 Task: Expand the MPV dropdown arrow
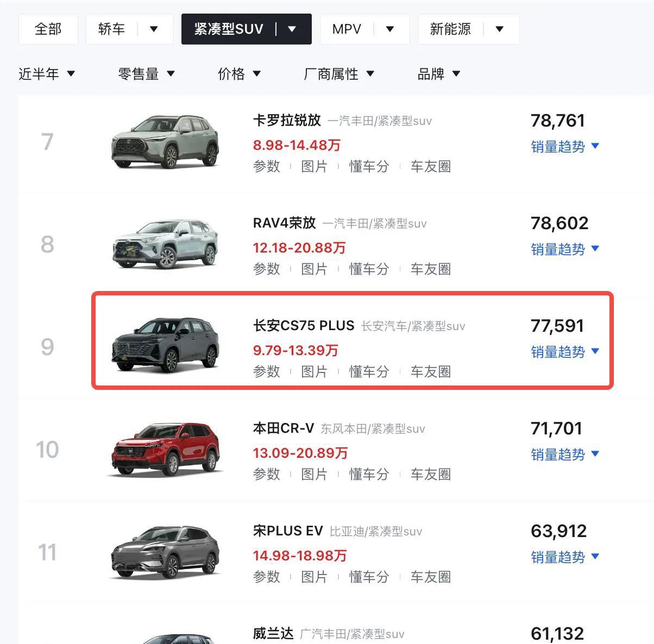(x=390, y=29)
